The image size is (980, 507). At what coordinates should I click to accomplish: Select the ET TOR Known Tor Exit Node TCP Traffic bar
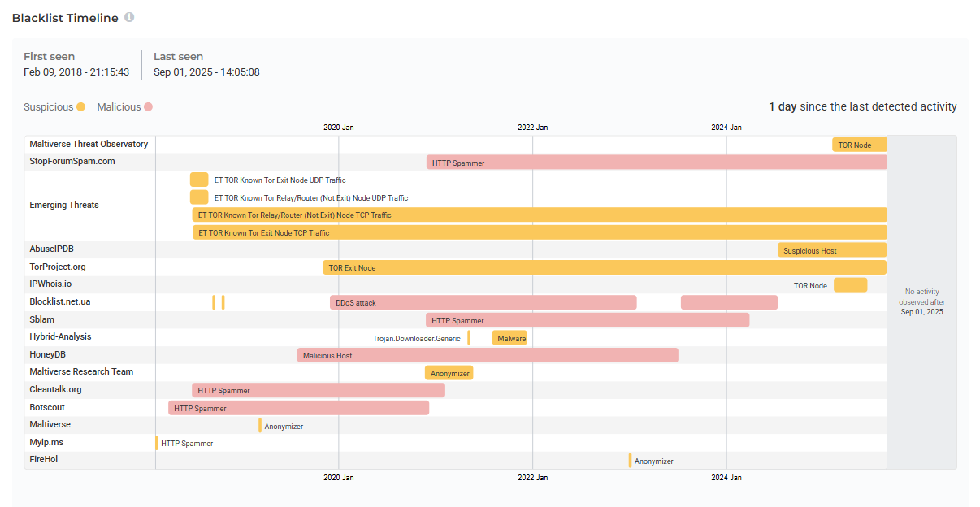tap(539, 232)
